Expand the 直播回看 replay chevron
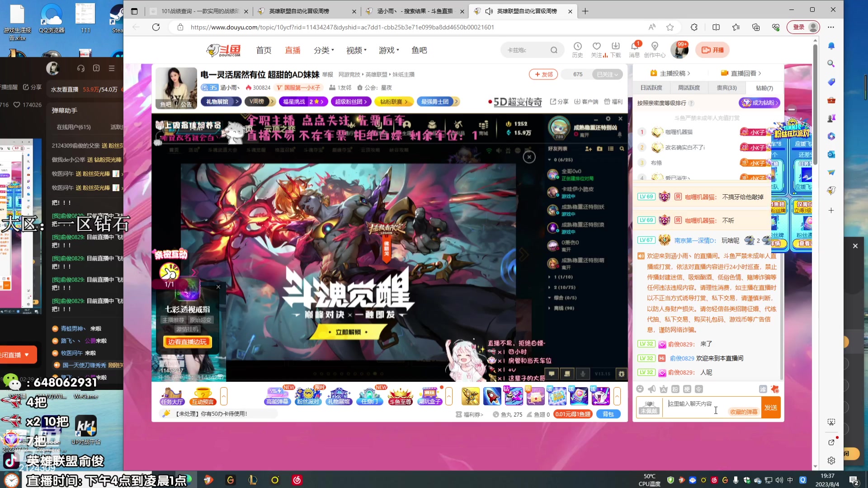868x488 pixels. [x=759, y=73]
